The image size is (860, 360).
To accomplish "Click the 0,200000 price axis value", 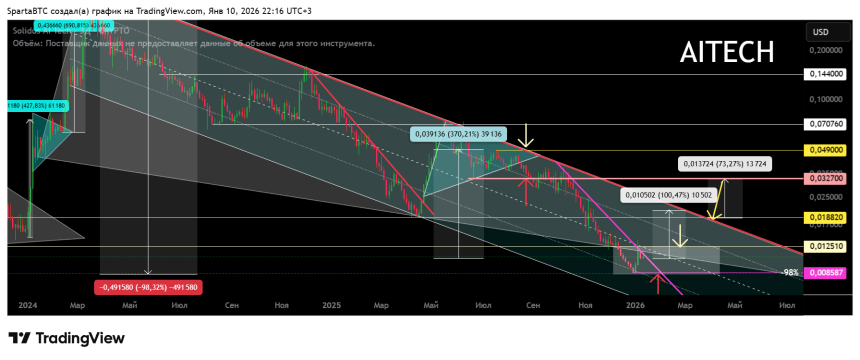I will pyautogui.click(x=827, y=50).
